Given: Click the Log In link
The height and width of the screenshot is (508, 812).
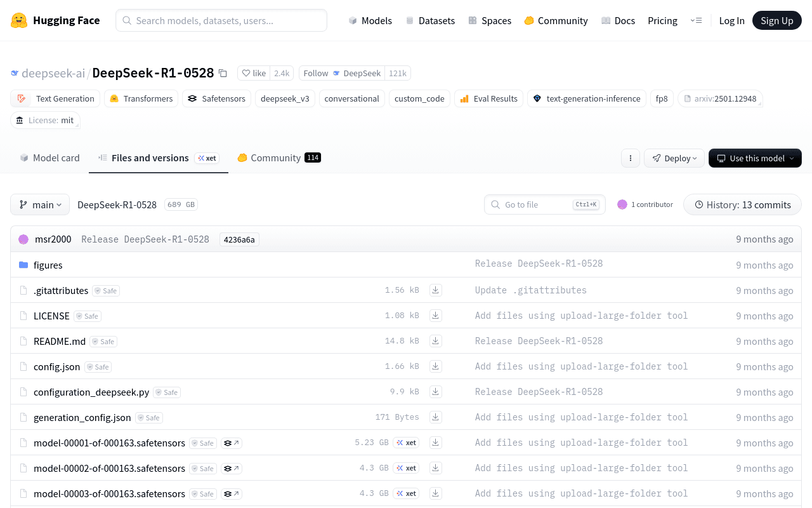Looking at the screenshot, I should (731, 20).
